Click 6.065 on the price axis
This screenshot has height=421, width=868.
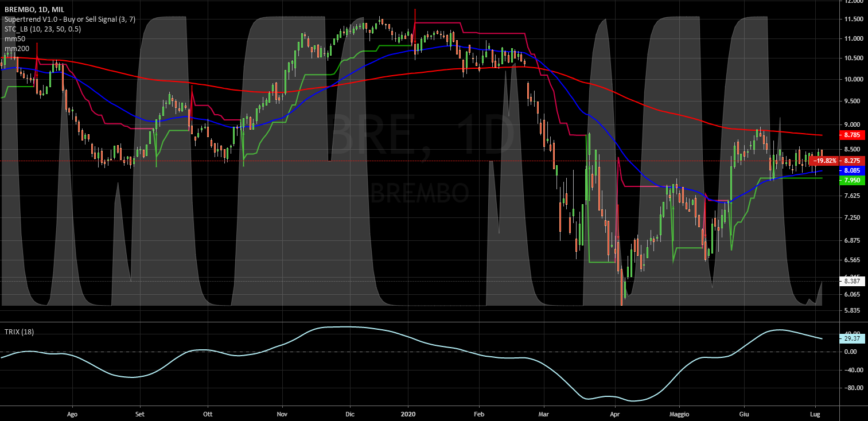point(852,294)
